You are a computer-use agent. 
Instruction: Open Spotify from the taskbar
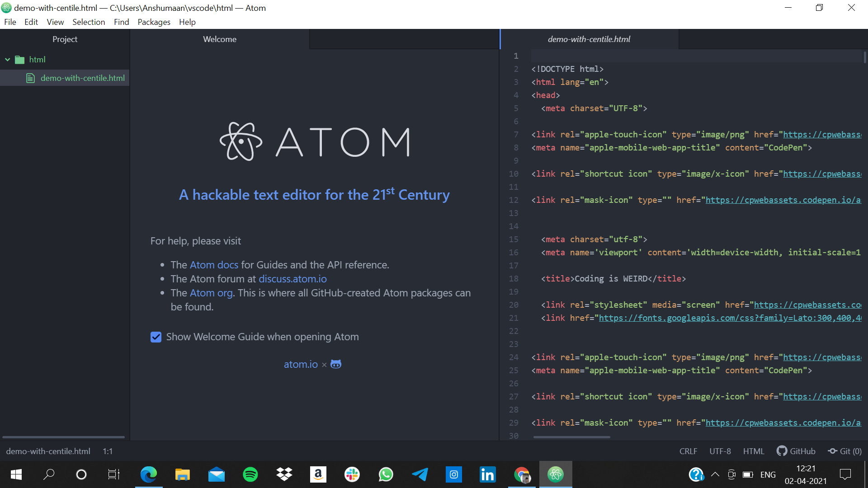(250, 474)
